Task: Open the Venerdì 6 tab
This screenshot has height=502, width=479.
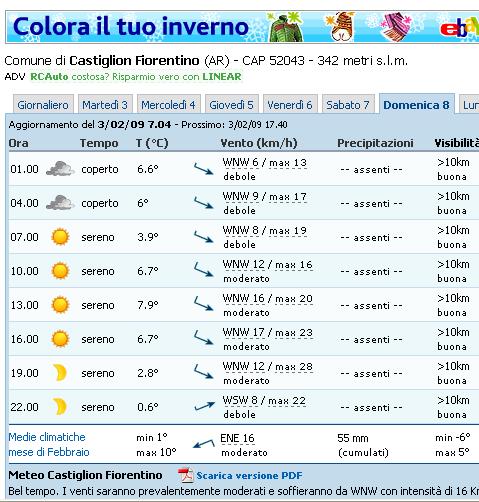Action: pyautogui.click(x=290, y=105)
